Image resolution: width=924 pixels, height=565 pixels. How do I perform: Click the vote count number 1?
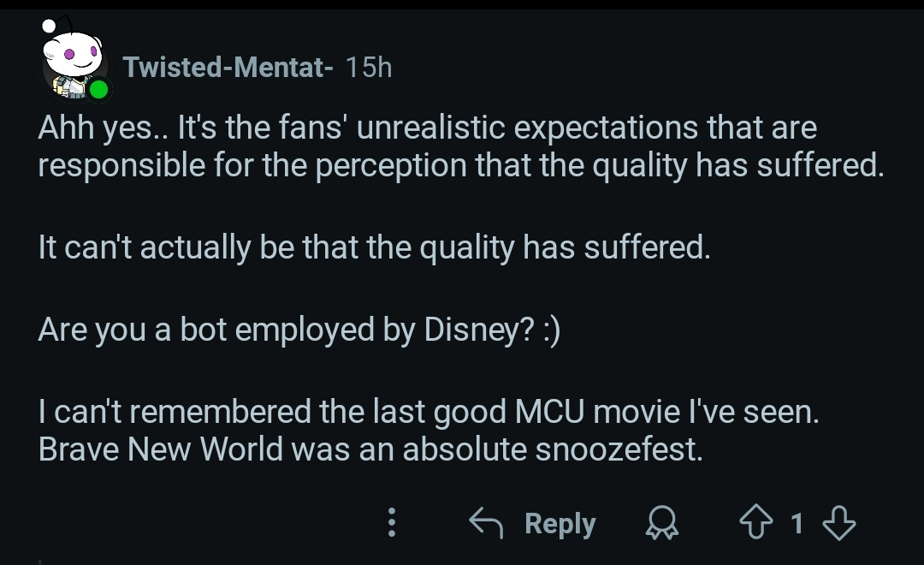[797, 522]
